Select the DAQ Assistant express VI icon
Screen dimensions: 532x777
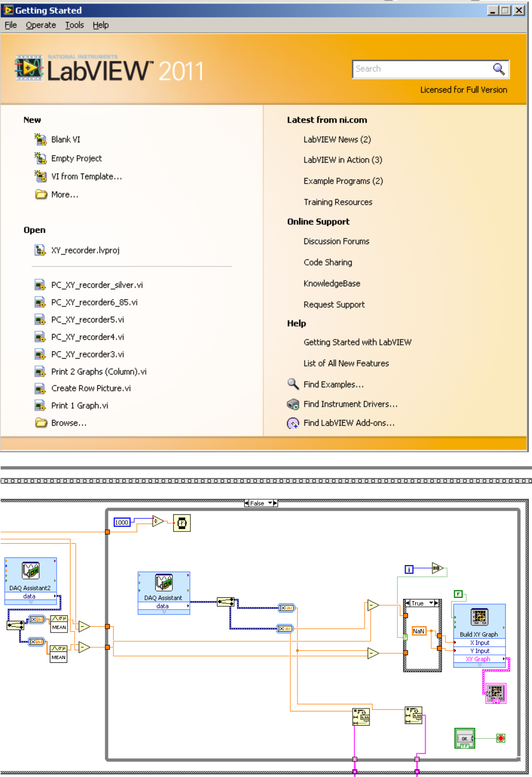(164, 582)
